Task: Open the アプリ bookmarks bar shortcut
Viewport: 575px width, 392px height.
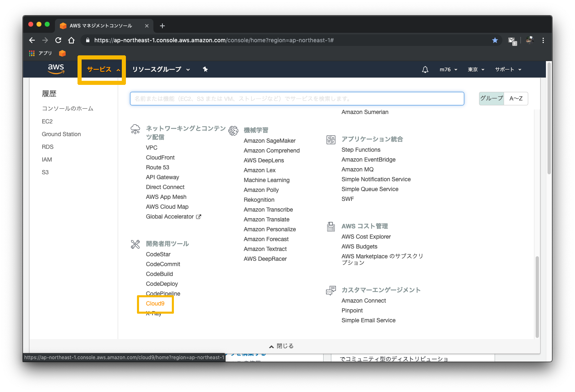Action: pos(41,53)
